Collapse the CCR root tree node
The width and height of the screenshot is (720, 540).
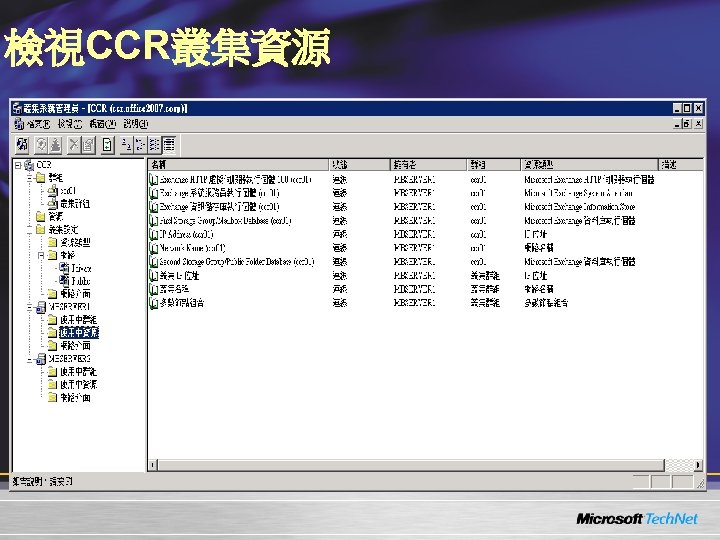(x=18, y=165)
